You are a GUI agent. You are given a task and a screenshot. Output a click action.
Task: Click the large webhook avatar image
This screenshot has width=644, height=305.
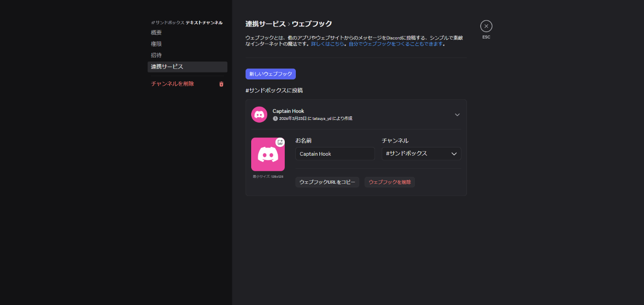click(x=268, y=154)
